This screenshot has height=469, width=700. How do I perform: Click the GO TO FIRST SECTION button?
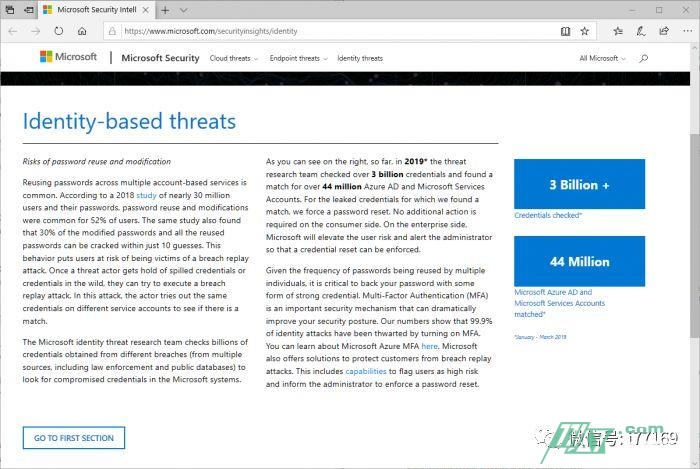(74, 438)
